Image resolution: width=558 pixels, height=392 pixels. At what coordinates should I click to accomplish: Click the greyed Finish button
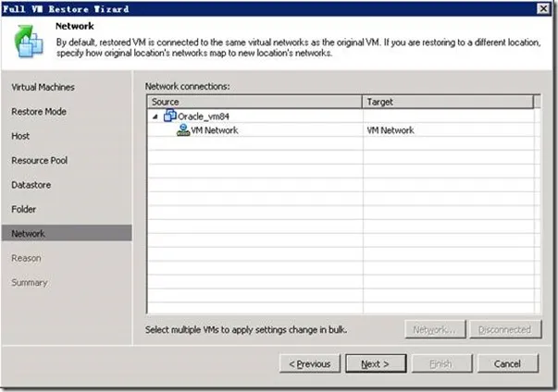[441, 363]
